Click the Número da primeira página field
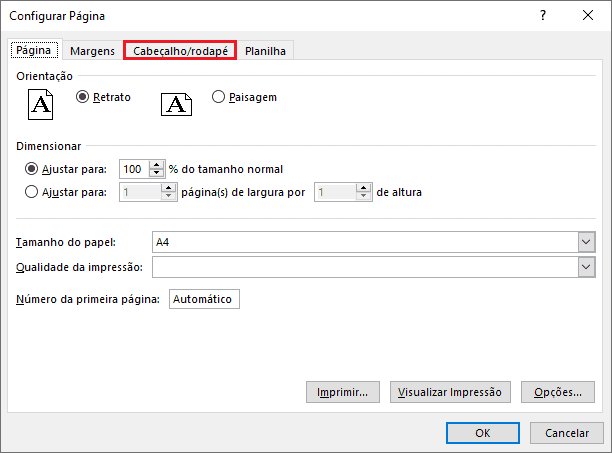Screen dimensions: 612x453 tap(204, 299)
